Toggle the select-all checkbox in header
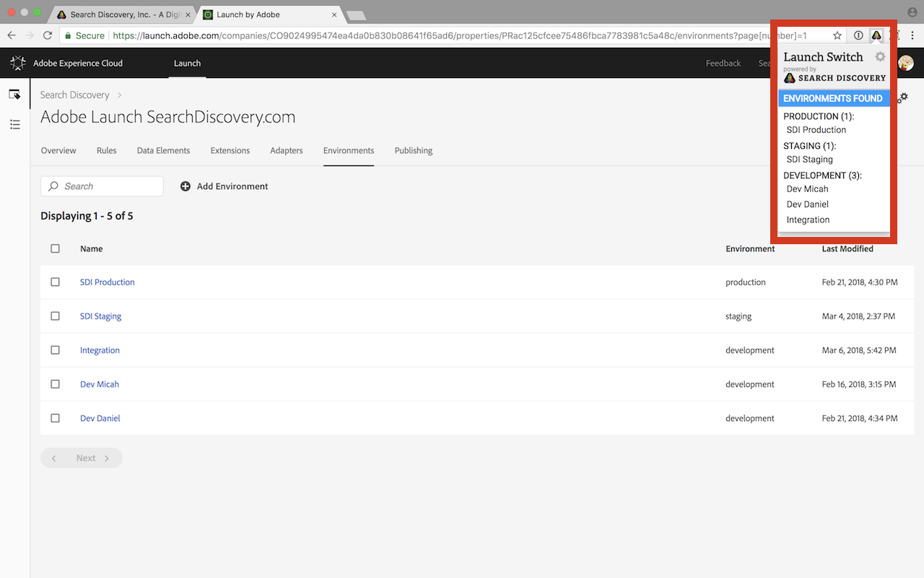 point(55,249)
